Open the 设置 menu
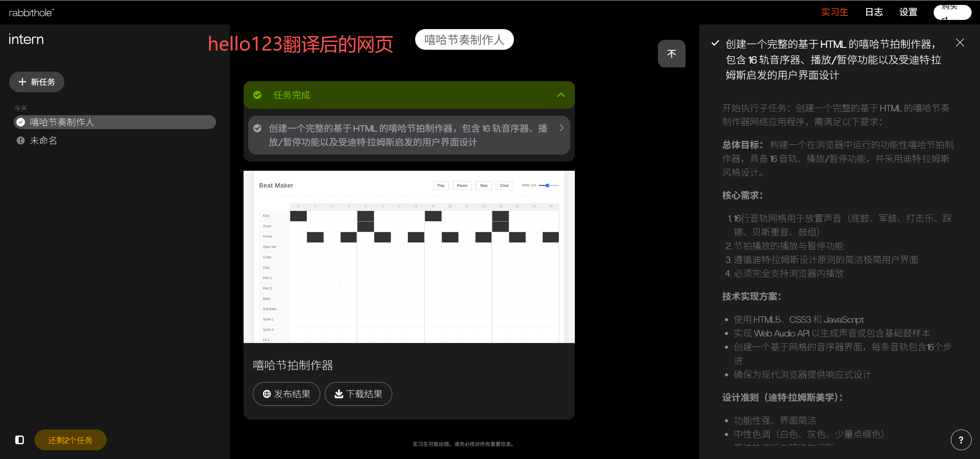Image resolution: width=980 pixels, height=459 pixels. [x=907, y=12]
